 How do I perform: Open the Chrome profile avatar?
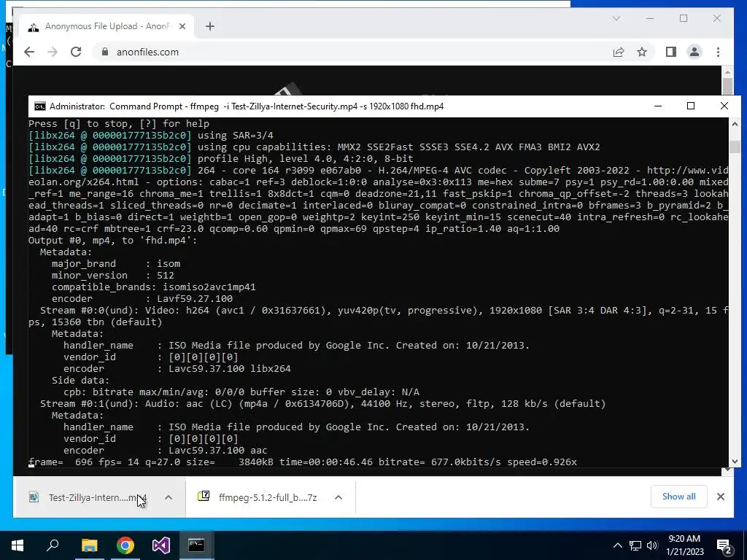click(x=694, y=52)
